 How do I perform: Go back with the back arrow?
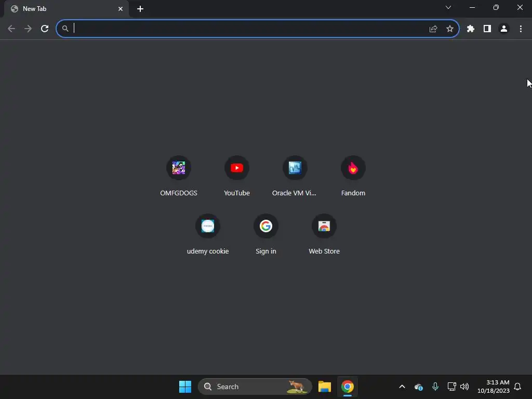[x=11, y=29]
